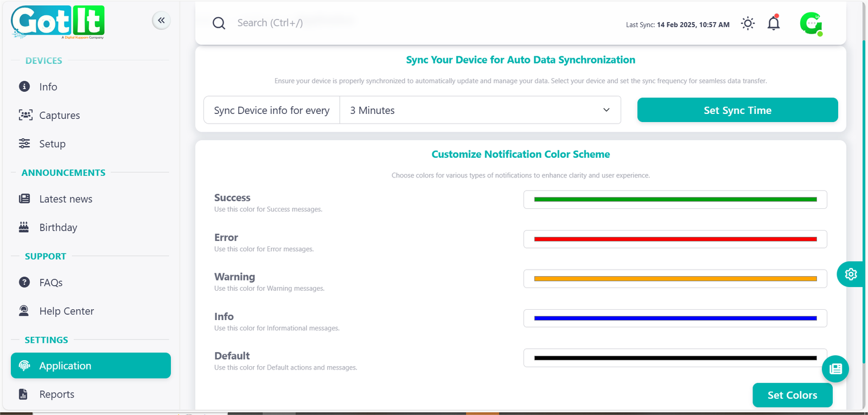Open the Setup menu item
The width and height of the screenshot is (868, 415).
52,144
